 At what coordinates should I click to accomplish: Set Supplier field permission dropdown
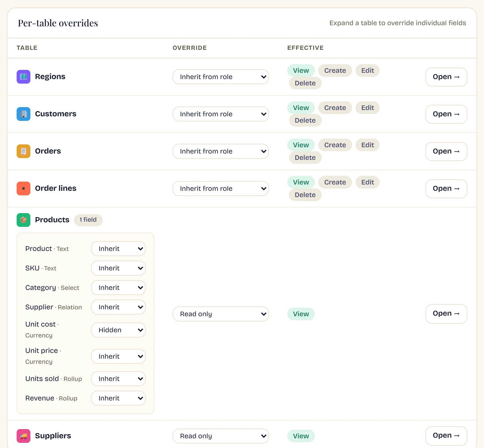(118, 307)
